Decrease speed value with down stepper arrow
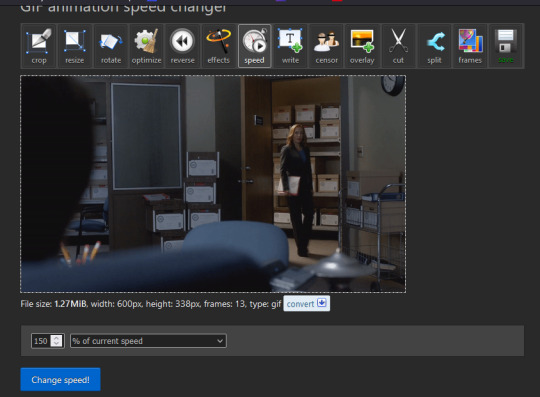This screenshot has height=397, width=540. click(56, 344)
